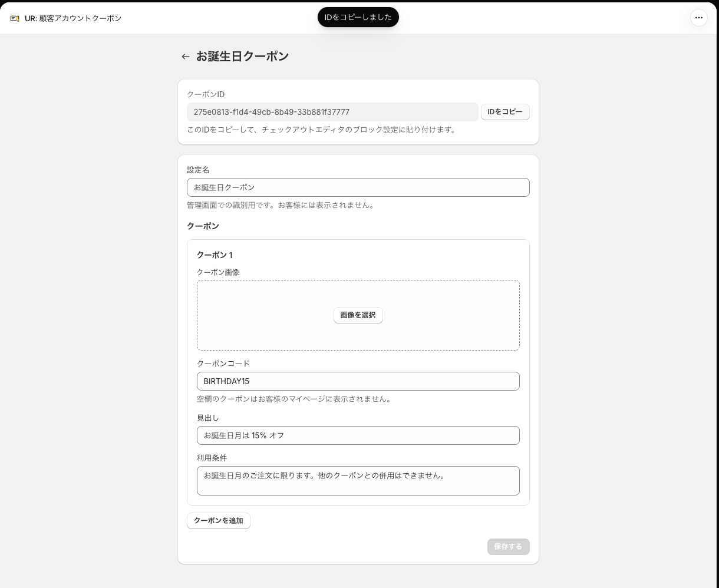Viewport: 719px width, 588px height.
Task: Click the 保存する button
Action: click(x=508, y=547)
